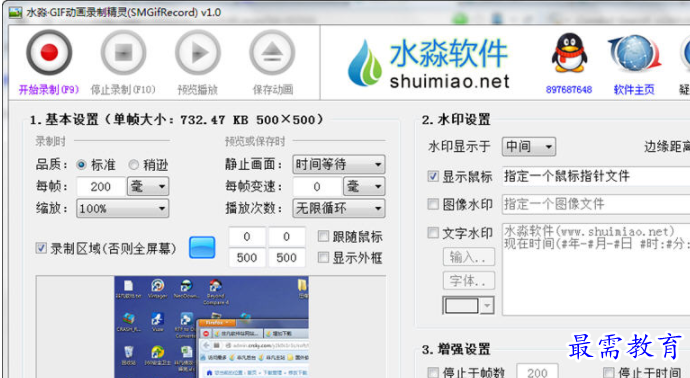Screen dimensions: 690x378
Task: Open the 缩放 100% dropdown
Action: pyautogui.click(x=122, y=208)
